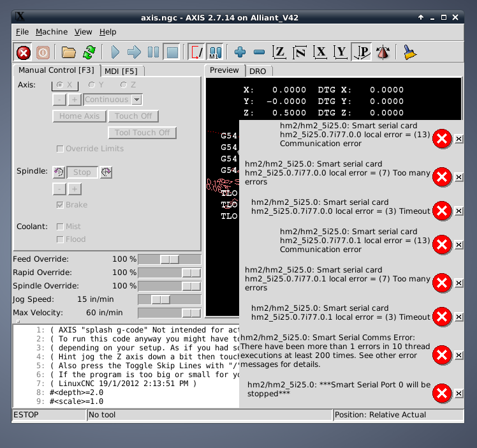The width and height of the screenshot is (477, 448).
Task: Open a G-code file with folder icon
Action: [x=68, y=52]
